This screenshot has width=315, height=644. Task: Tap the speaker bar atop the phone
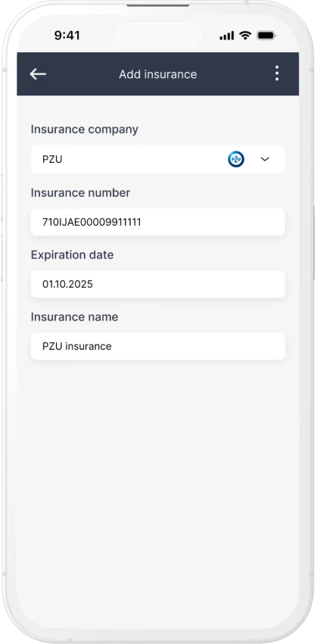157,5
